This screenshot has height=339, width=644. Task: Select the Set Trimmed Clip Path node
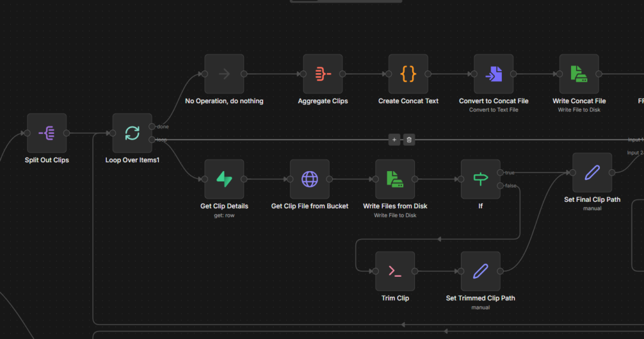(480, 271)
